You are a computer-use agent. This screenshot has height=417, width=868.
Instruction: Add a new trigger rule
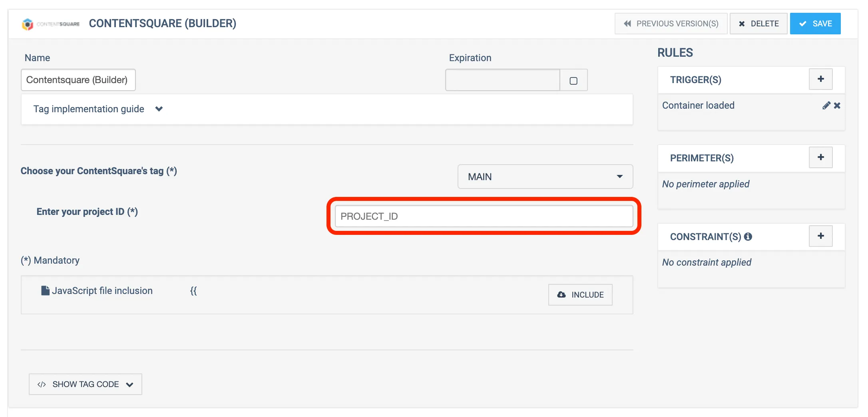click(820, 79)
